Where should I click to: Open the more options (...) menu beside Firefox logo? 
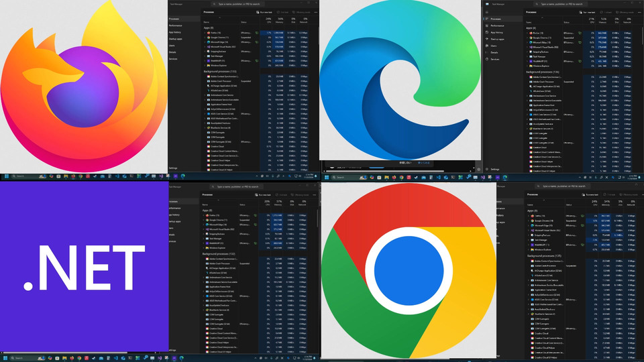316,12
